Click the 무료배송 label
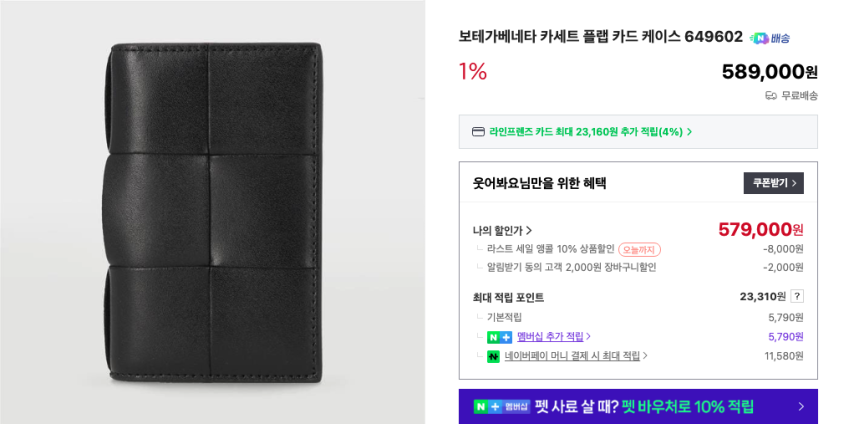 pyautogui.click(x=799, y=96)
